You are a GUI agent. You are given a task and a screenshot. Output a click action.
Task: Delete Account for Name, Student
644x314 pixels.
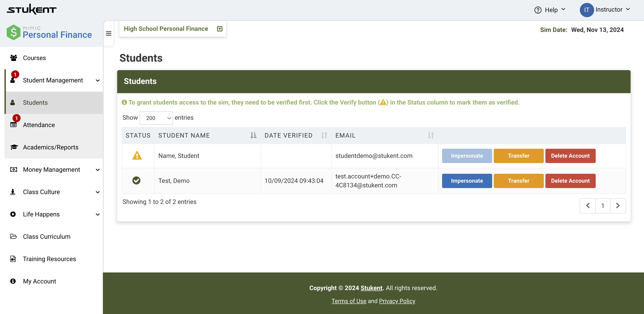(x=570, y=156)
